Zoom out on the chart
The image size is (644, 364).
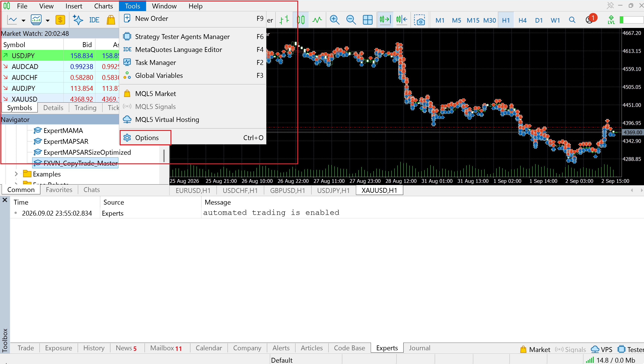coord(351,20)
